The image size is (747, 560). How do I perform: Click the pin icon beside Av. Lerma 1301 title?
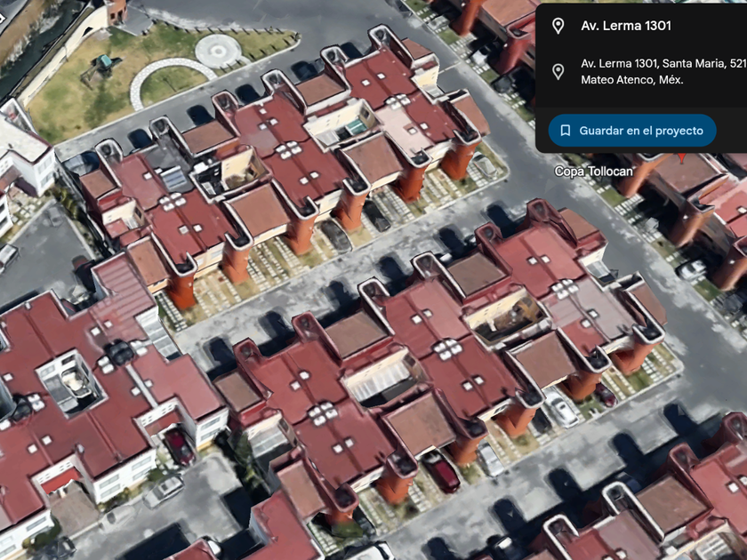coord(558,26)
